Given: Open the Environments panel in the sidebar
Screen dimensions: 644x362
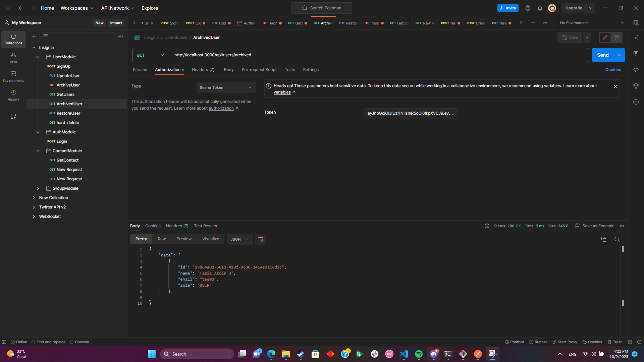Looking at the screenshot, I should [x=13, y=76].
